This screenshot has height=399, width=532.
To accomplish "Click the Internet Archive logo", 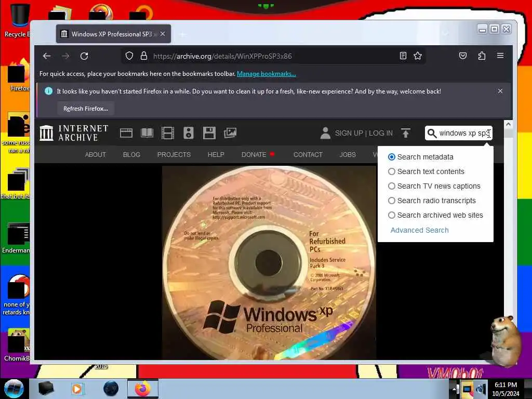I will click(74, 132).
